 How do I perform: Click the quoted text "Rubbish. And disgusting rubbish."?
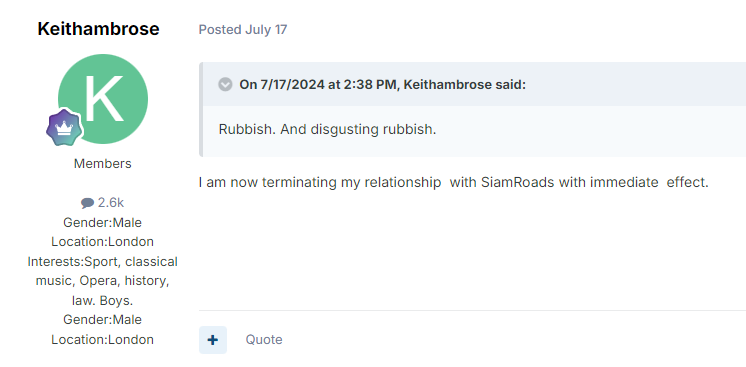point(327,129)
